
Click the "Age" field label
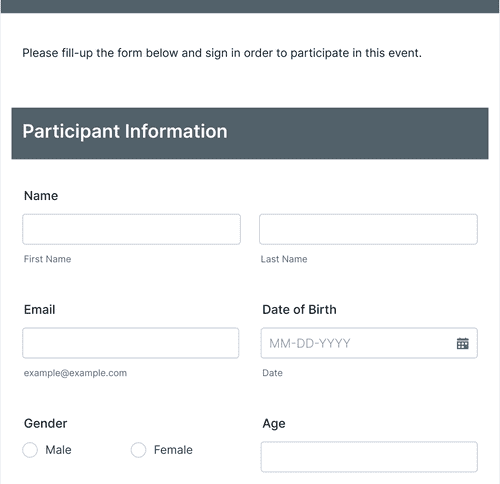tap(274, 424)
